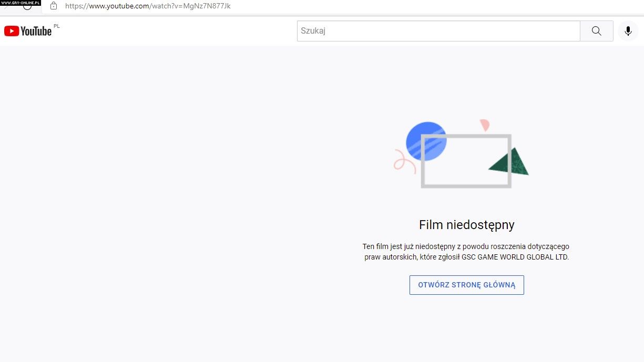
Task: Click the padlock icon in the address bar
Action: point(53,6)
